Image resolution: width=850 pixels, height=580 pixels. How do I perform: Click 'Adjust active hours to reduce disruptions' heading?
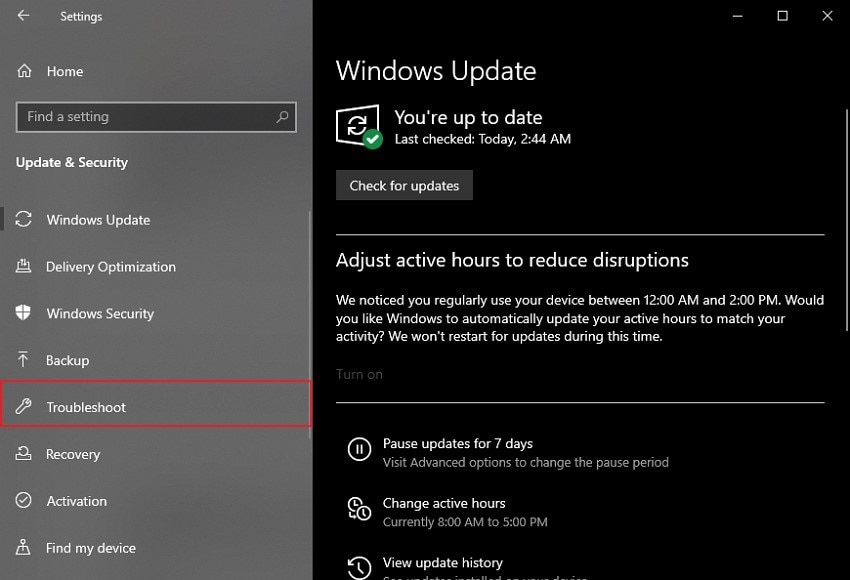512,260
